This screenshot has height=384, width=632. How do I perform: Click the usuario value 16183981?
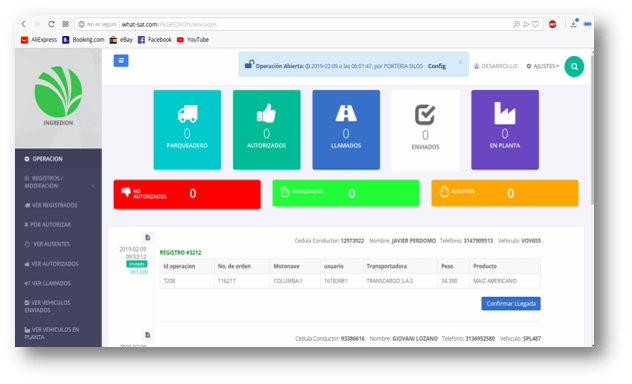[342, 281]
